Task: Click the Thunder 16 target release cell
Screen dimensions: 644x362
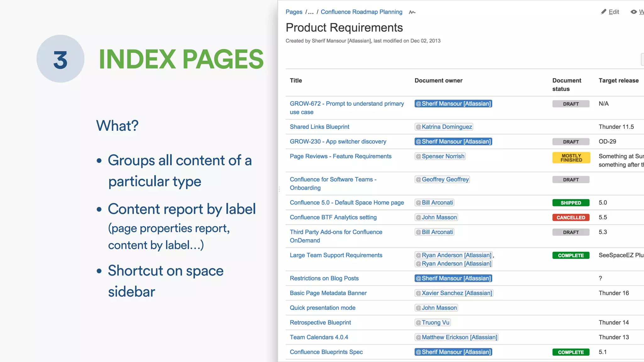Action: [x=613, y=293]
